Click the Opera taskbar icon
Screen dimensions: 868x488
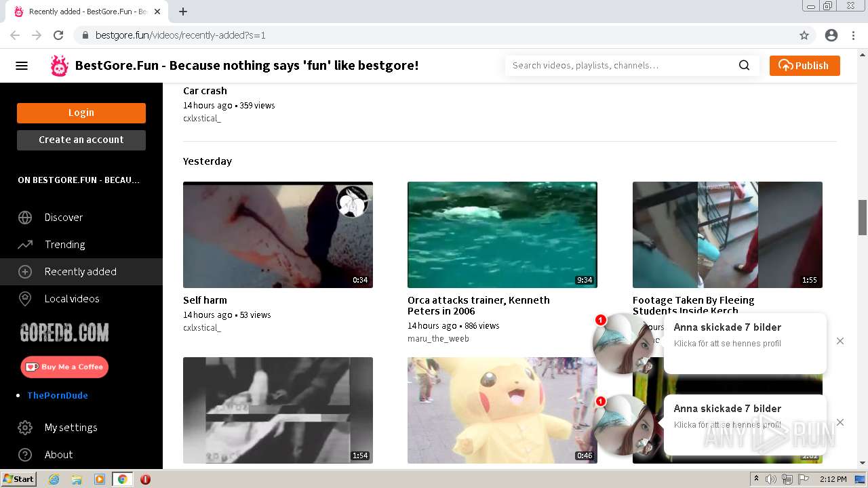[145, 479]
